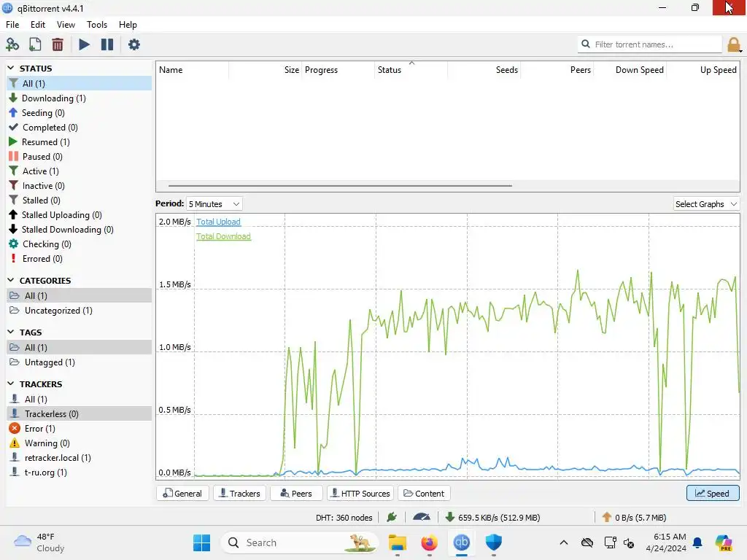Click the search magnifier icon in filter box
Viewport: 747px width, 560px height.
click(x=586, y=44)
